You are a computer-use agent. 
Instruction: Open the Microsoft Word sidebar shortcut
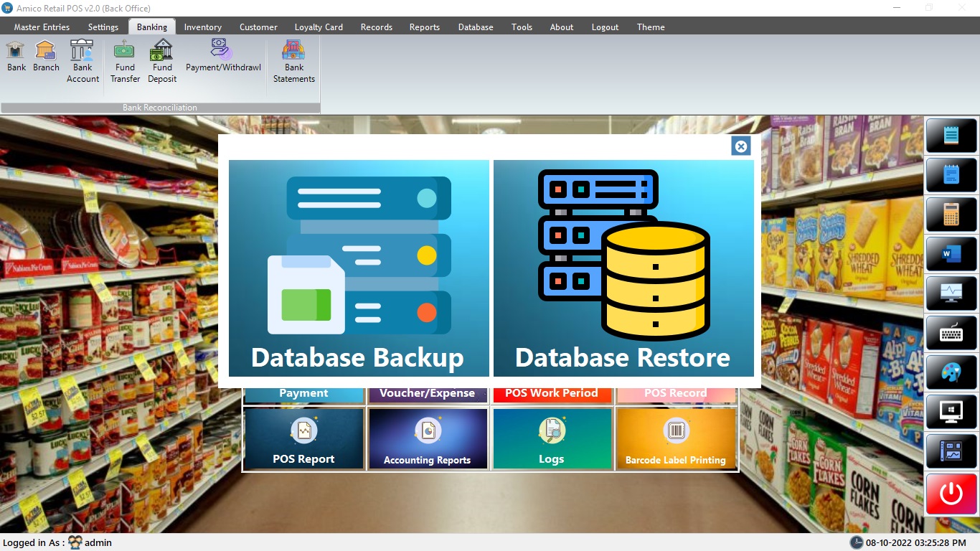[x=951, y=254]
